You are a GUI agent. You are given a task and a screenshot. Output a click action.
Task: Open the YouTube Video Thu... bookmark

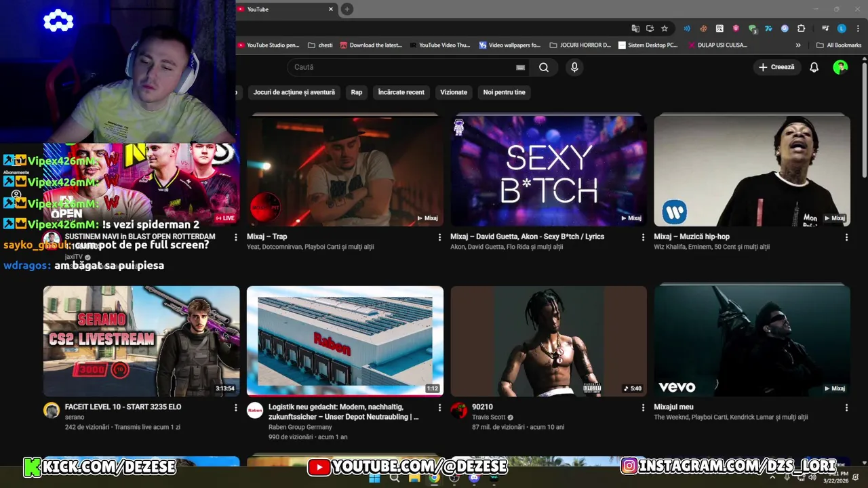(441, 45)
